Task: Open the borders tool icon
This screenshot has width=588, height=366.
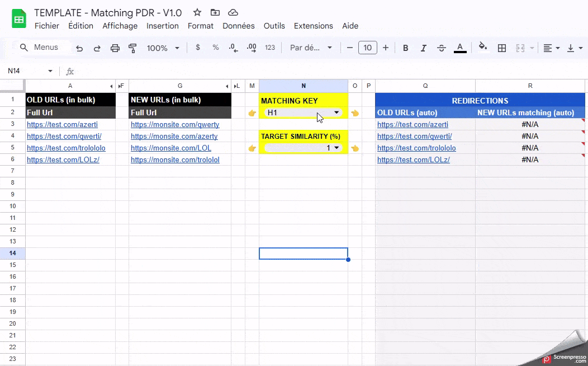Action: [502, 48]
